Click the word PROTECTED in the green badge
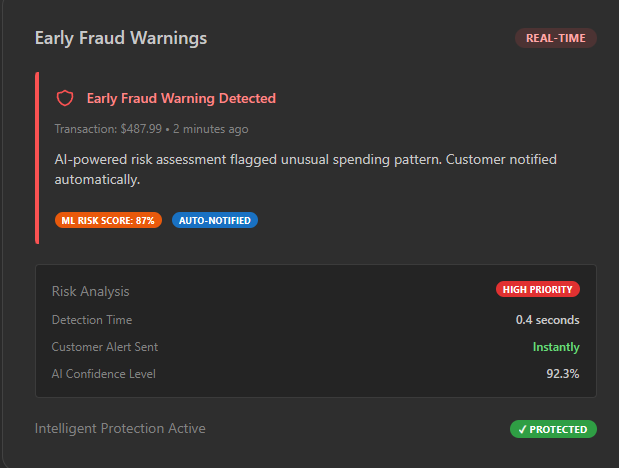This screenshot has height=468, width=619. pos(558,429)
